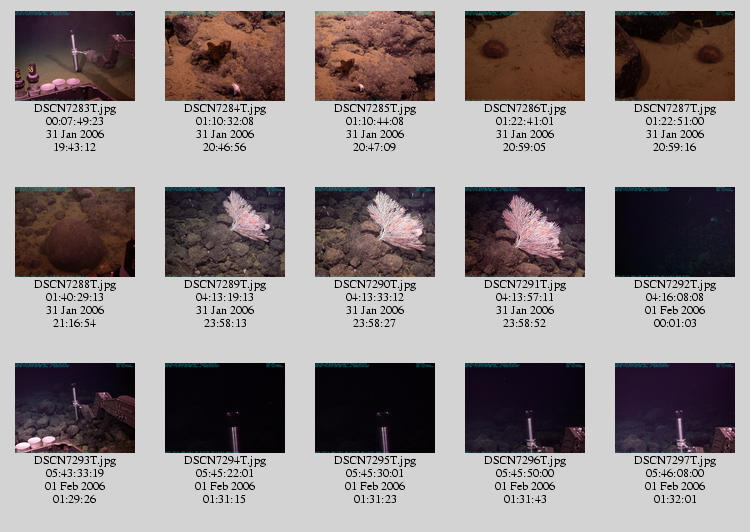The width and height of the screenshot is (750, 532).
Task: Open thumbnail image DSCN7293T.jpg
Action: pyautogui.click(x=75, y=408)
